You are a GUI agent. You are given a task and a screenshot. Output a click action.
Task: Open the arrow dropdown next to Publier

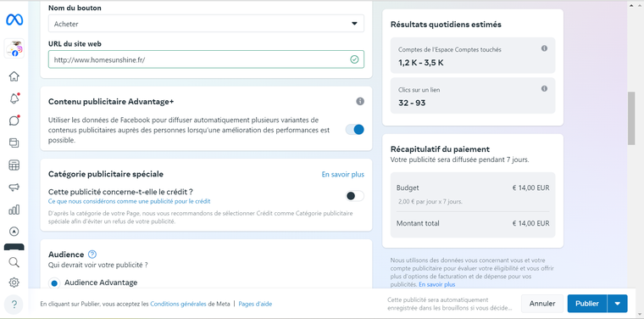click(x=618, y=304)
